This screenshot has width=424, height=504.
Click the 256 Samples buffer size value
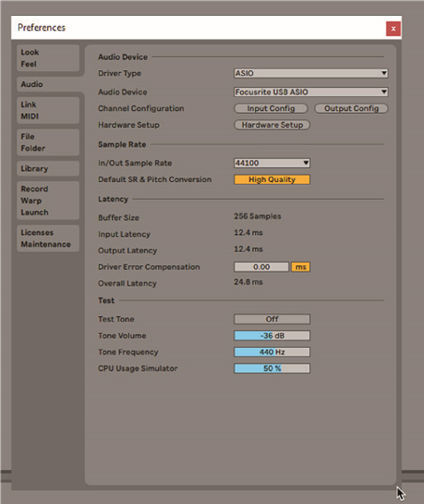(x=258, y=216)
